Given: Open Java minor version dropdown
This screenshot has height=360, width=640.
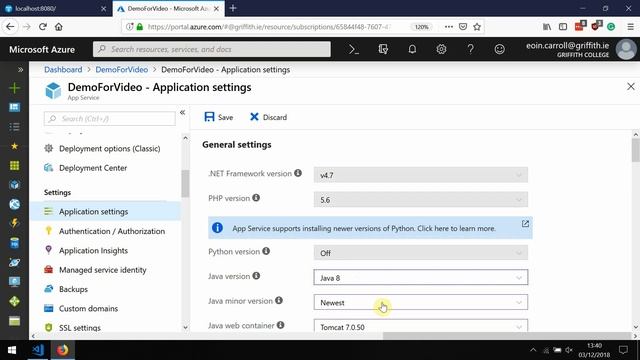Looking at the screenshot, I should 420,302.
